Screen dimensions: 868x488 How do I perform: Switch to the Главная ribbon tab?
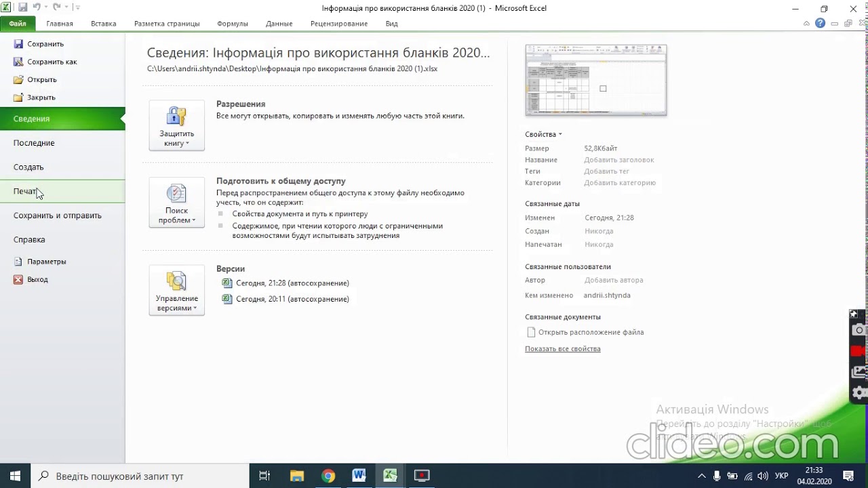(x=60, y=23)
